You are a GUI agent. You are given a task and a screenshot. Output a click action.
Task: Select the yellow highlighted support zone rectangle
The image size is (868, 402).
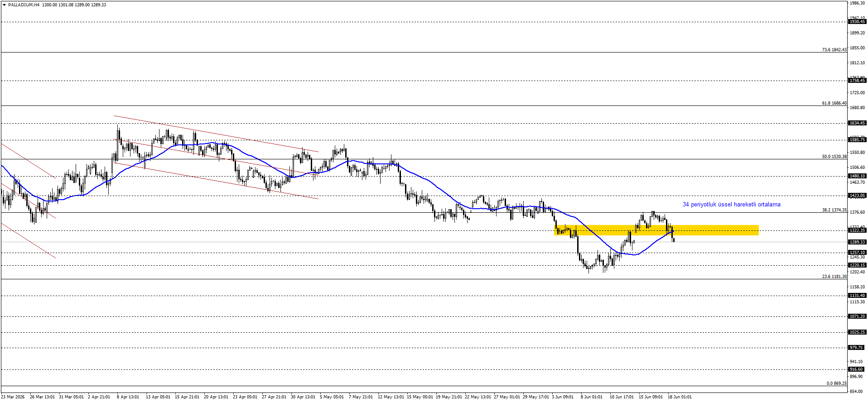coord(656,230)
